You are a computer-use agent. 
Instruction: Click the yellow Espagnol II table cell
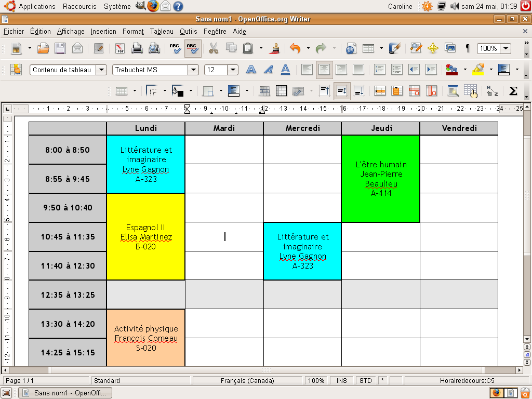click(145, 237)
